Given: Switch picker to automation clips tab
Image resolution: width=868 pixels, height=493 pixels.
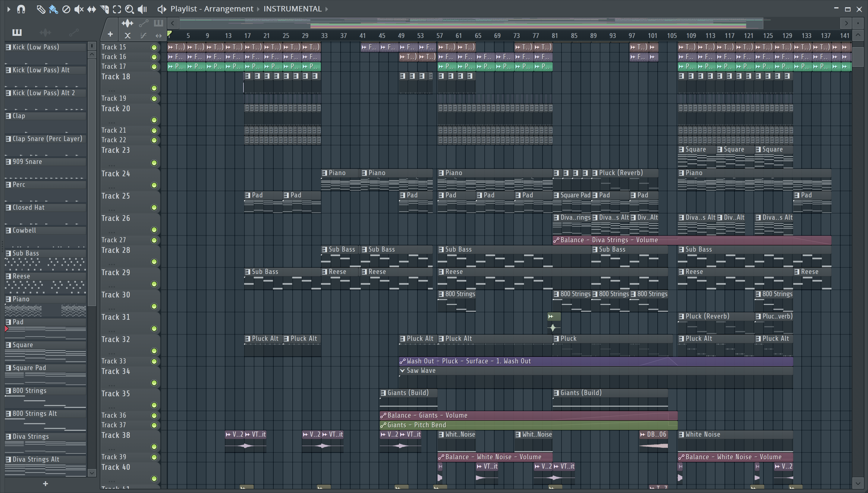Looking at the screenshot, I should click(x=74, y=32).
